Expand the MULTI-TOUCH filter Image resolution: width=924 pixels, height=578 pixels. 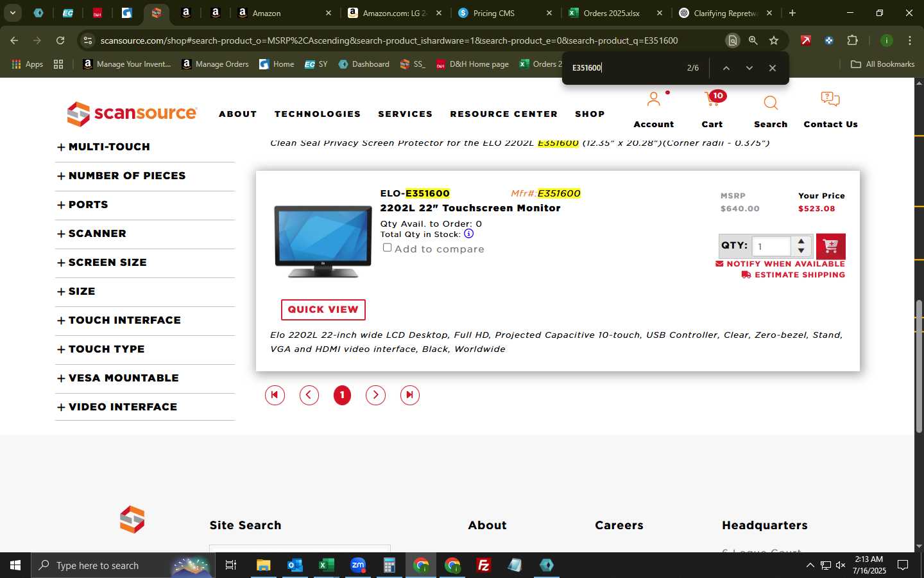point(104,147)
